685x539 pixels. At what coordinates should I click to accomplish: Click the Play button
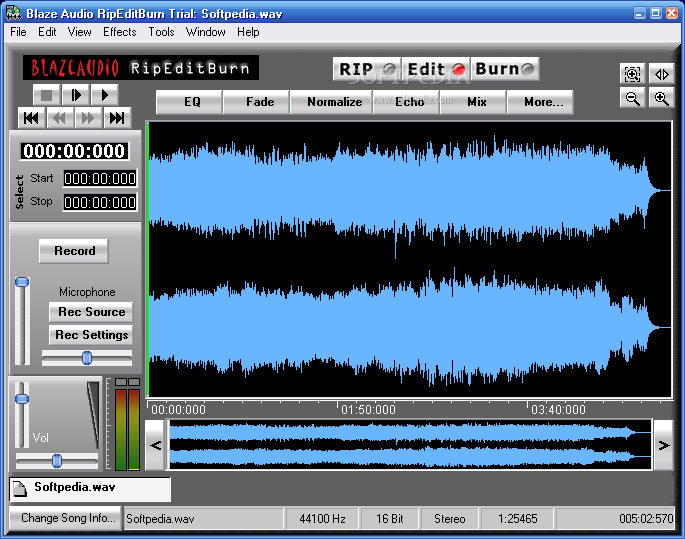pyautogui.click(x=104, y=95)
